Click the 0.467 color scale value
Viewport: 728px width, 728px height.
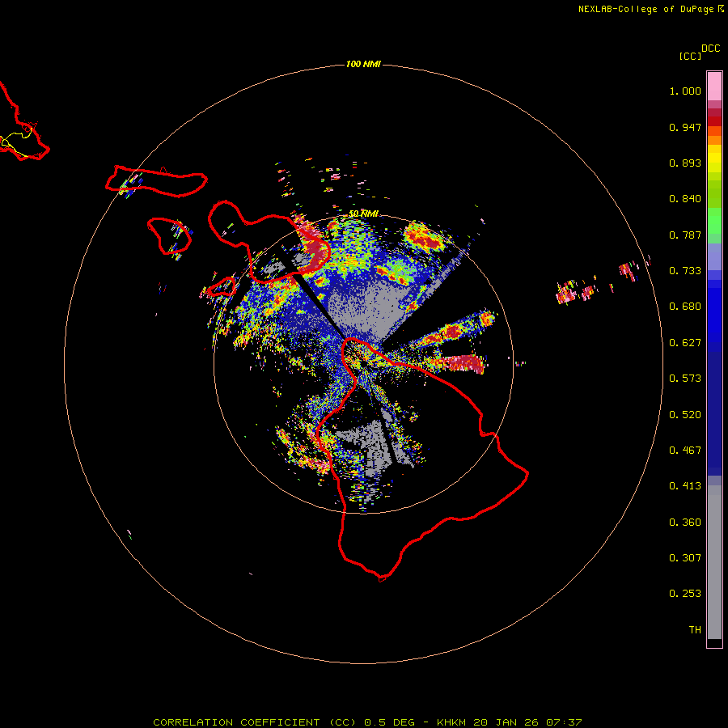click(685, 451)
